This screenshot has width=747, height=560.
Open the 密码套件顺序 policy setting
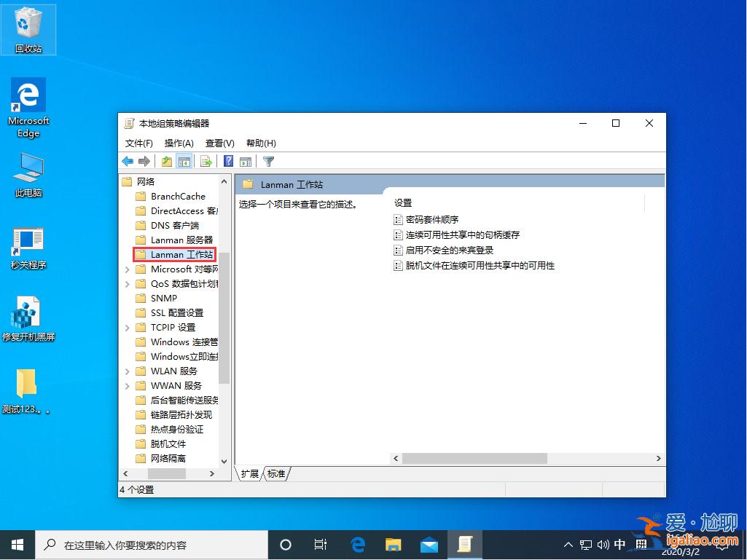[430, 219]
